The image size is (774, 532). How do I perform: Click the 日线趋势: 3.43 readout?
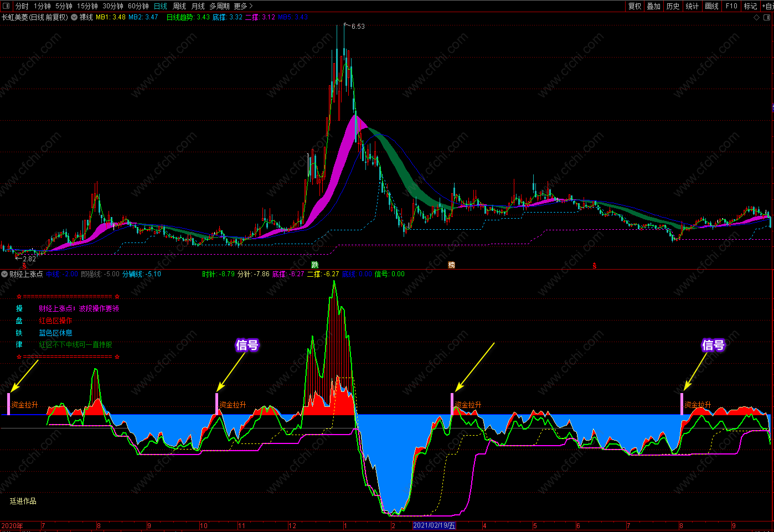tap(188, 17)
